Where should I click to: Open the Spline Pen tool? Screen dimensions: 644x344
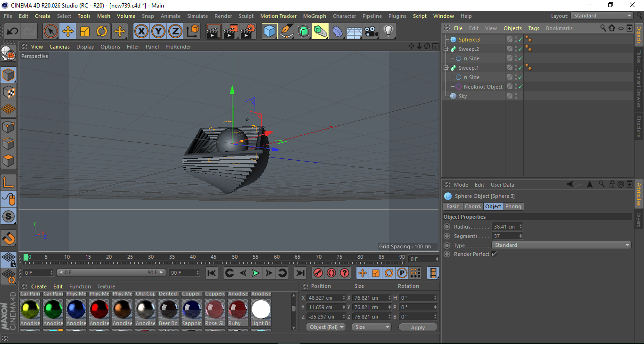(x=287, y=32)
